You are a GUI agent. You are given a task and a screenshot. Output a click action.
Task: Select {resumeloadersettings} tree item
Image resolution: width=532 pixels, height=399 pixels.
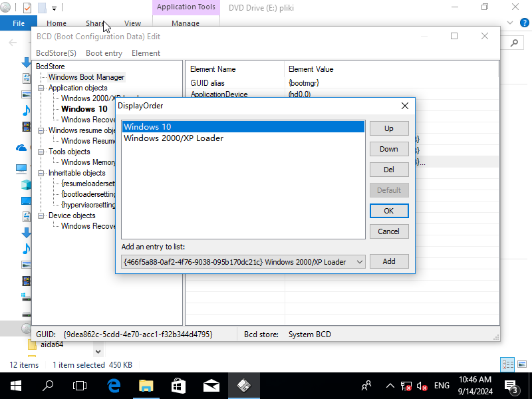point(88,184)
